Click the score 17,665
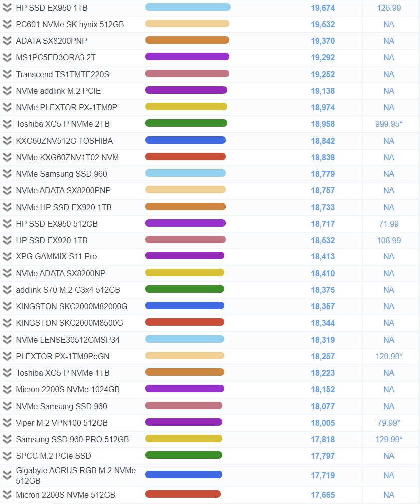The height and width of the screenshot is (504, 420). pos(323,495)
